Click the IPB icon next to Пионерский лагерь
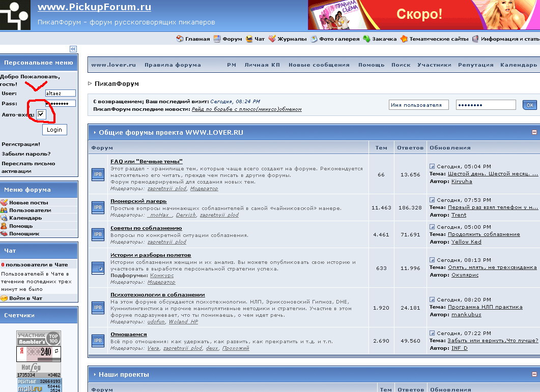 coord(98,207)
